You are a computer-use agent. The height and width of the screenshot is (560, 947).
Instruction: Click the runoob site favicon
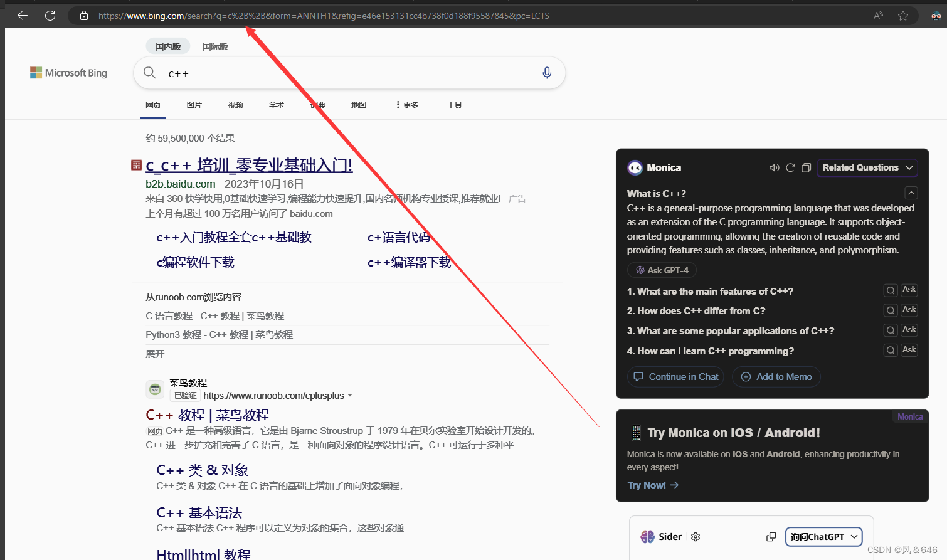[x=155, y=389]
